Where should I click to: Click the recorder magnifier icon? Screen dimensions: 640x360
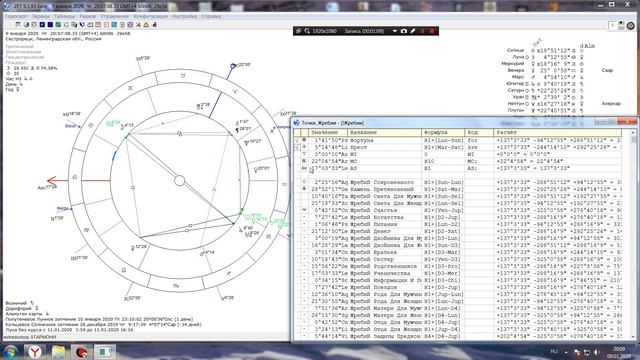(307, 31)
